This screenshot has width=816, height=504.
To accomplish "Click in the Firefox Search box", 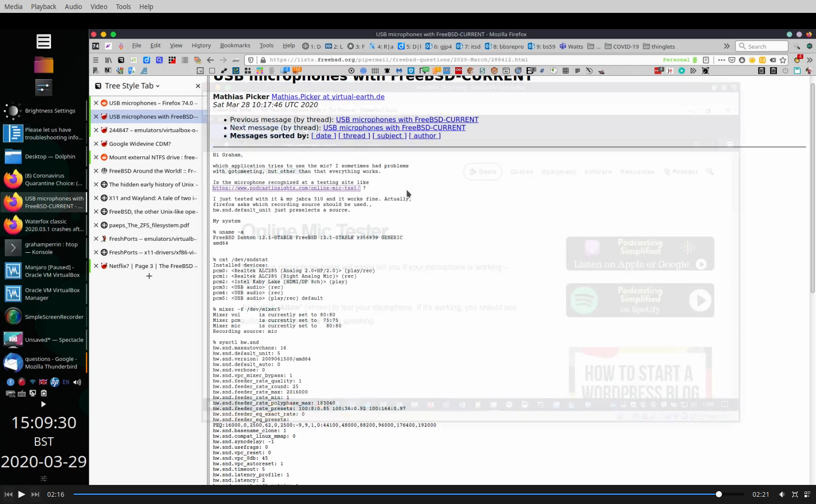I will point(762,46).
